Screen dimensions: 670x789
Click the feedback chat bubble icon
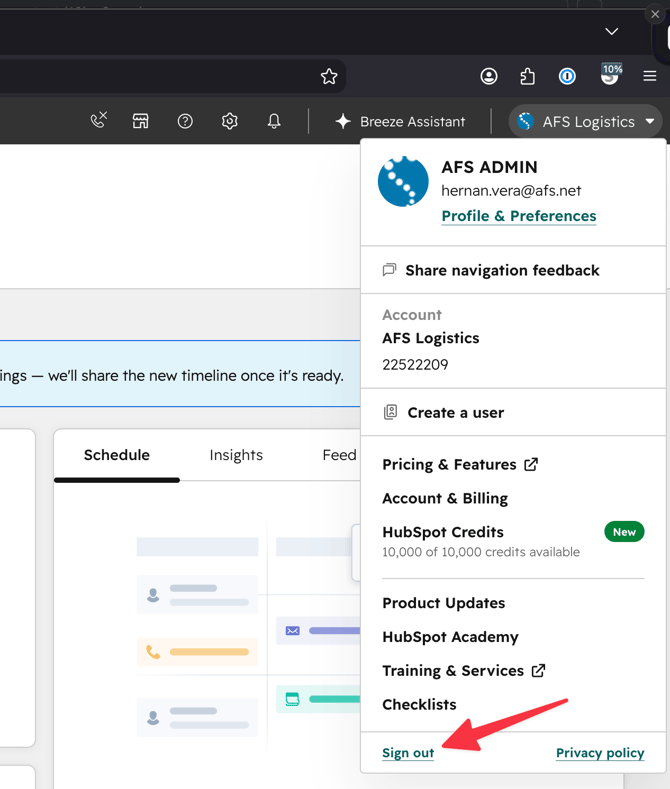(x=389, y=270)
